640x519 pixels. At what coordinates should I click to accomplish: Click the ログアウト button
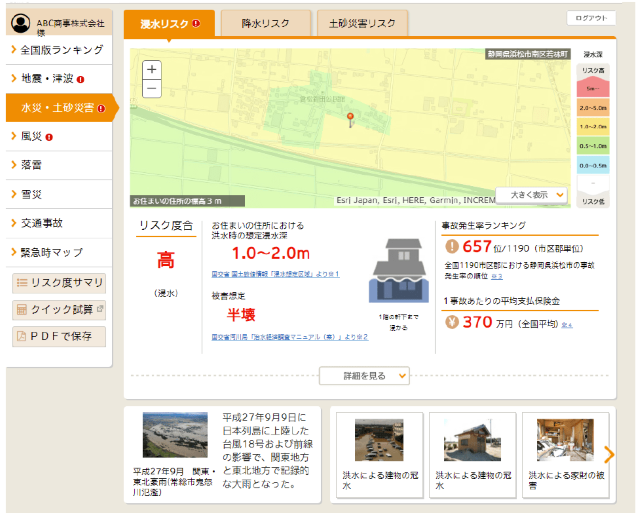(x=590, y=18)
